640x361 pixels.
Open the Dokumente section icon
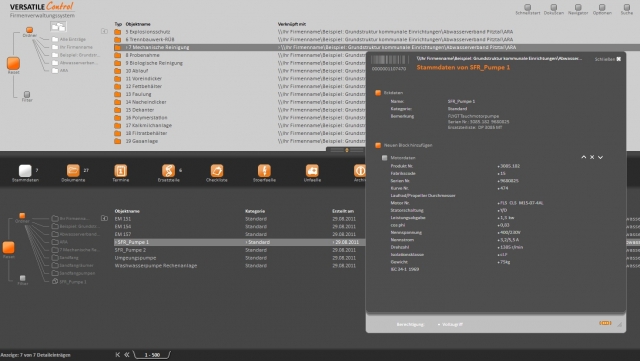pos(73,170)
